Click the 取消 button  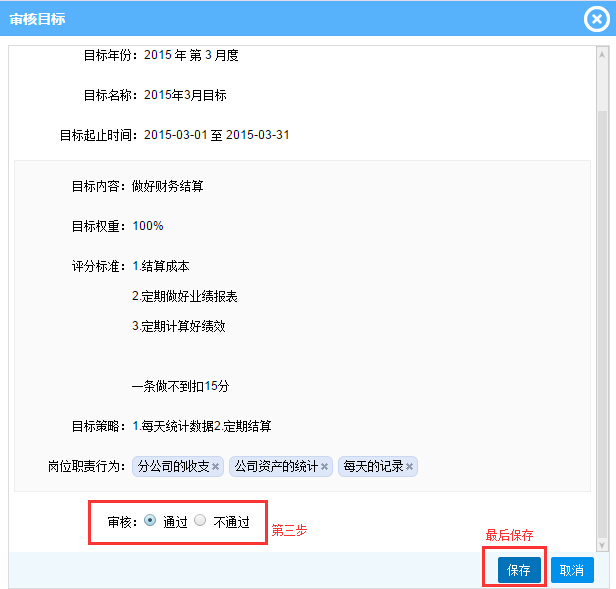pos(572,570)
